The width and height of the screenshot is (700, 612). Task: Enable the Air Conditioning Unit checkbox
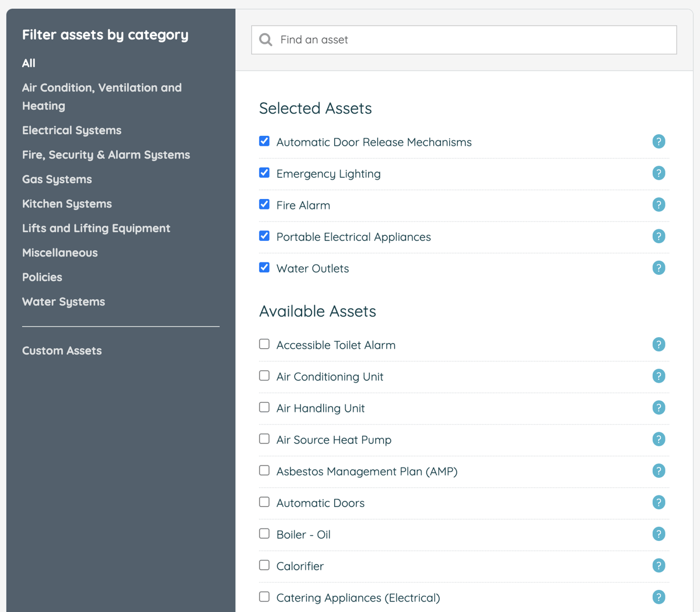(x=264, y=376)
